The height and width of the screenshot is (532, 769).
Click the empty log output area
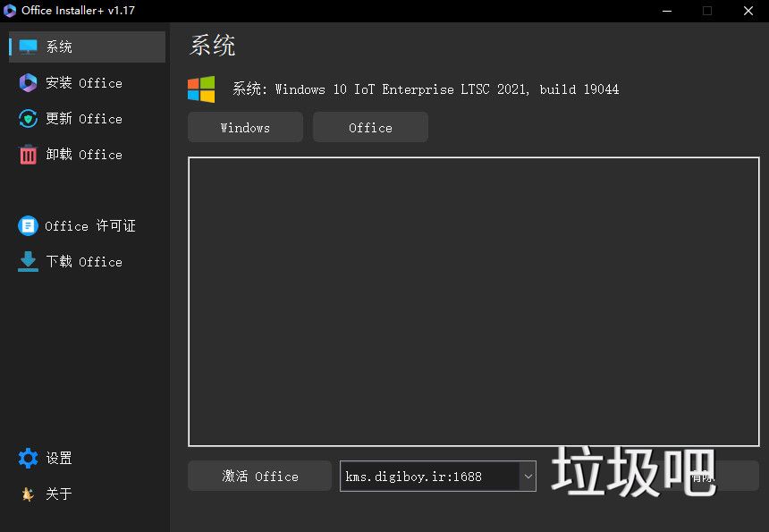[x=474, y=300]
